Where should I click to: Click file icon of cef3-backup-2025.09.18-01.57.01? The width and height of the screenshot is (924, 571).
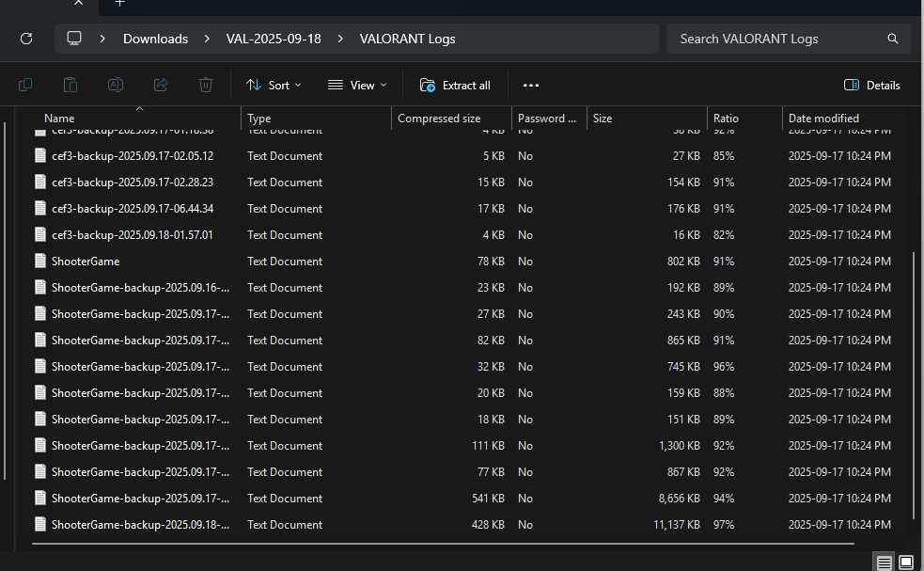pyautogui.click(x=40, y=235)
